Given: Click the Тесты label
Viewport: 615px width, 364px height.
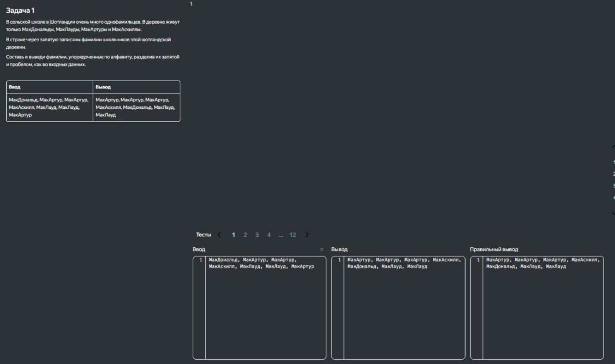Looking at the screenshot, I should [x=203, y=235].
